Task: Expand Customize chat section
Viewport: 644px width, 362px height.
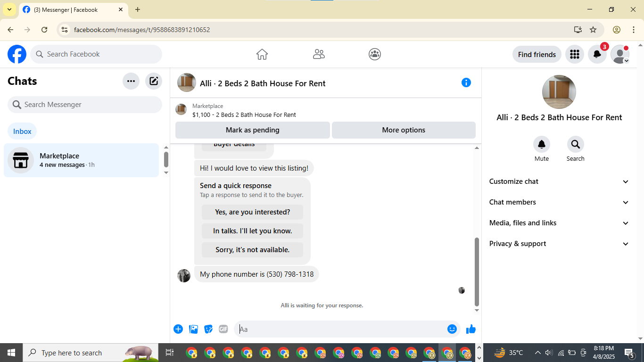Action: (x=559, y=181)
